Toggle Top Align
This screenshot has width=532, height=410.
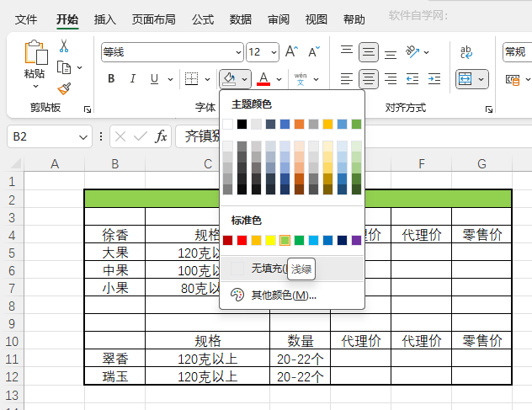click(x=347, y=51)
